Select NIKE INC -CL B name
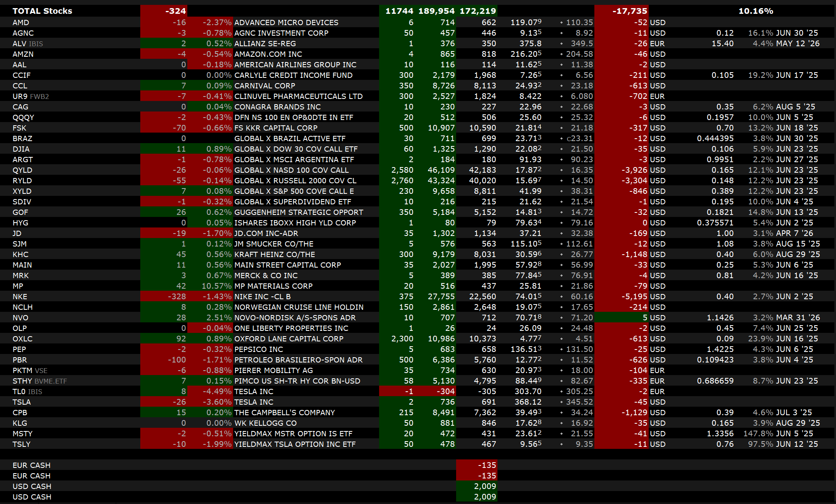836x504 pixels. (262, 296)
